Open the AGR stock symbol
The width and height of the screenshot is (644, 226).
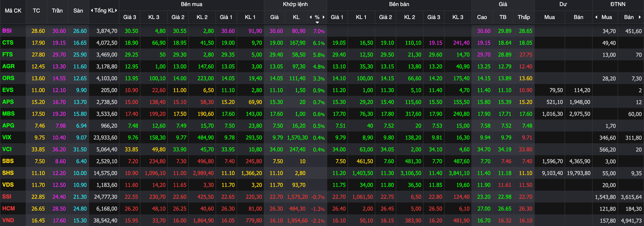click(x=8, y=66)
